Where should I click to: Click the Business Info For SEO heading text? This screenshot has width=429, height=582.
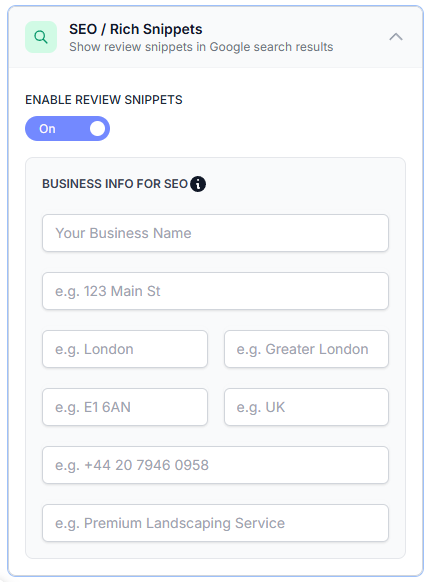coord(115,184)
